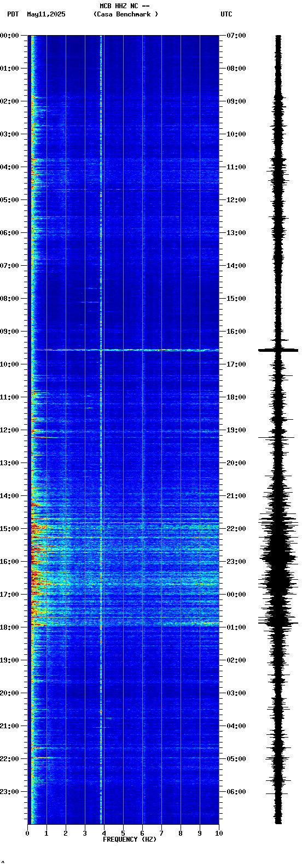The image size is (302, 868).
Task: Click the 10 Hz frequency tick label
Action: (219, 833)
